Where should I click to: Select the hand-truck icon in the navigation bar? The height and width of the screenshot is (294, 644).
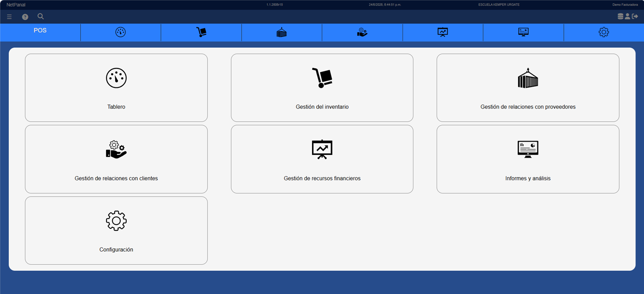point(201,32)
